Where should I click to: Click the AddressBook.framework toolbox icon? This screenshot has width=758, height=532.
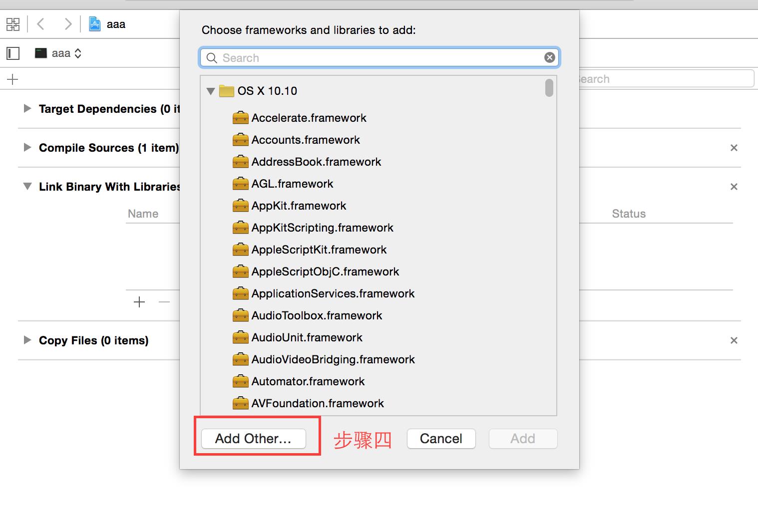pos(240,162)
